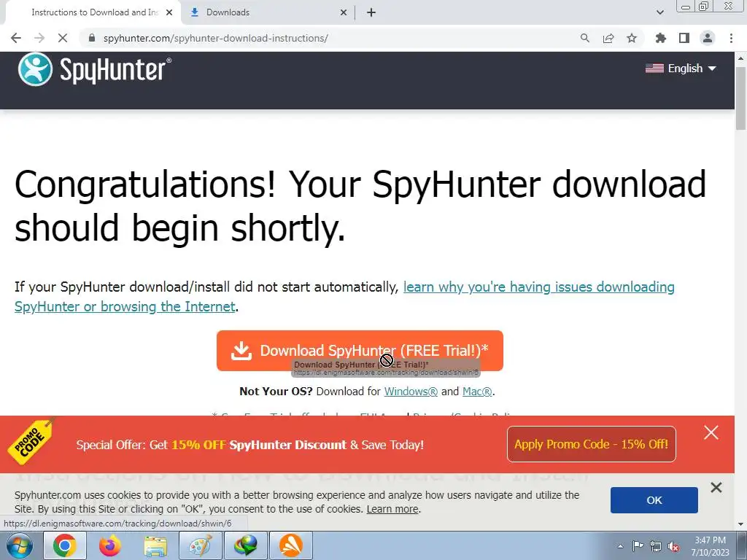Screen dimensions: 747x560
Task: Open the Windows Start button
Action: 18,545
